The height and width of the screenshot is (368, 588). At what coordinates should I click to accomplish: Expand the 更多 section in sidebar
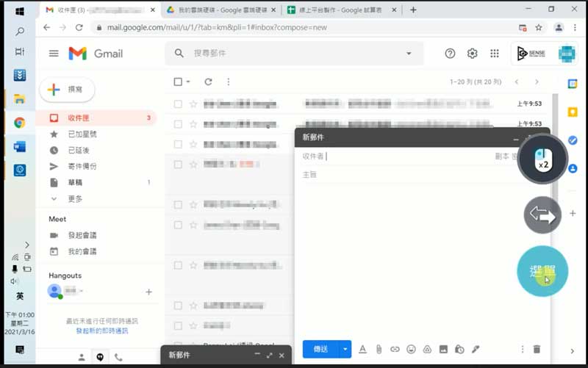74,198
